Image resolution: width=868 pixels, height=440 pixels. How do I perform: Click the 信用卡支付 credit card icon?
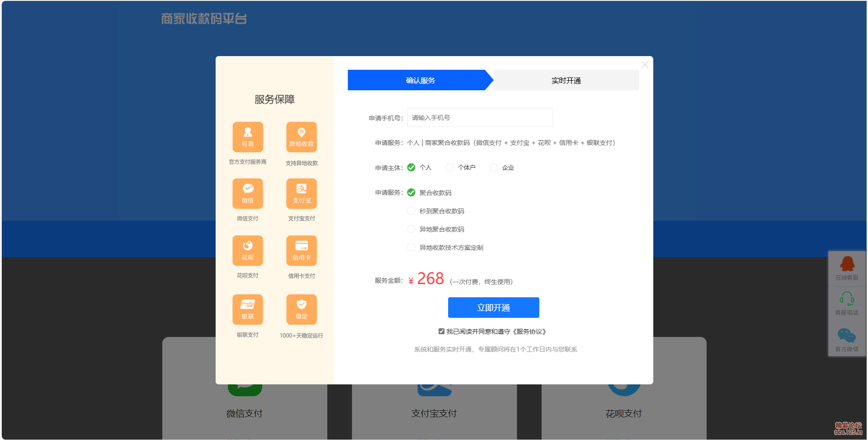click(301, 250)
